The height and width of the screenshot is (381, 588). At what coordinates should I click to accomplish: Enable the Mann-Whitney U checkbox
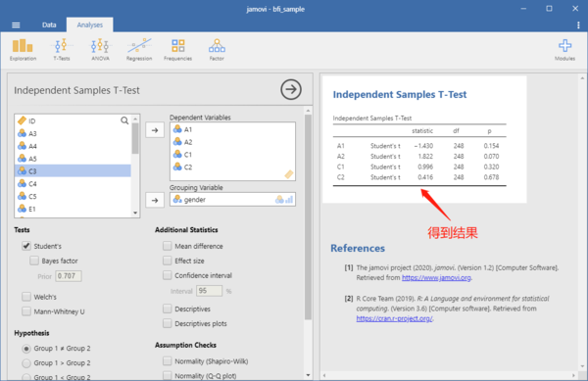click(x=26, y=311)
